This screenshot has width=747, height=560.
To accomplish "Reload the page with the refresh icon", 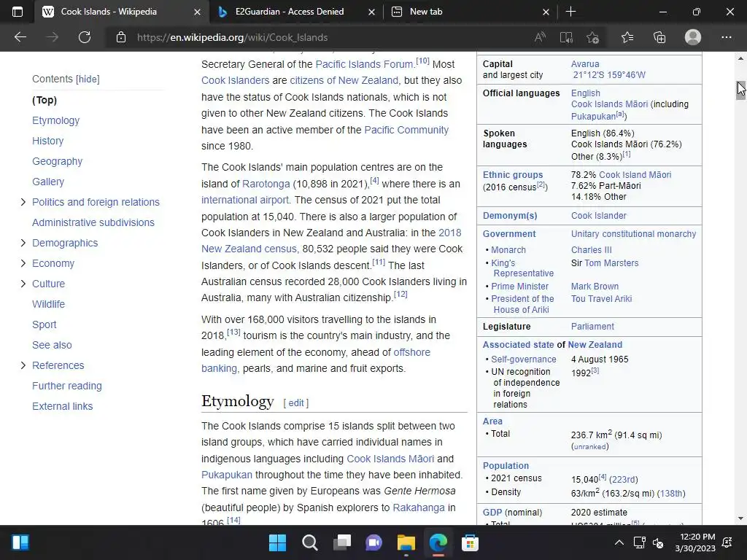I will coord(85,37).
